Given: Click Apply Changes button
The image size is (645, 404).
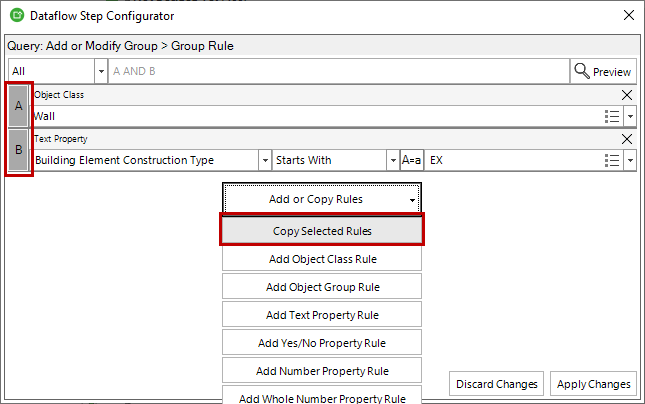Looking at the screenshot, I should 594,384.
